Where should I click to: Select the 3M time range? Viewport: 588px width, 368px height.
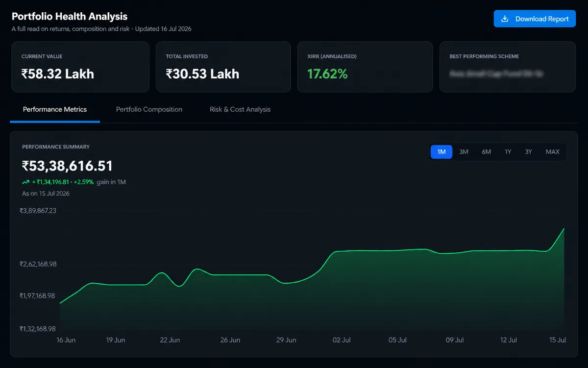pos(464,152)
